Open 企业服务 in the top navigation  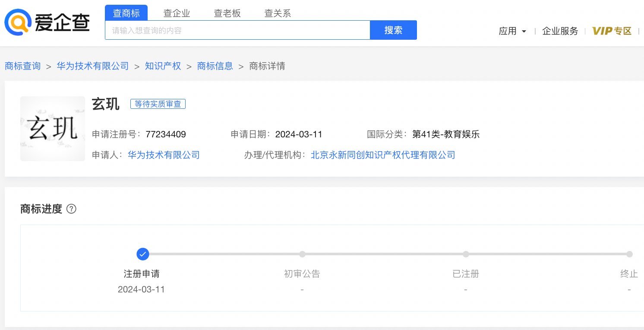click(560, 31)
